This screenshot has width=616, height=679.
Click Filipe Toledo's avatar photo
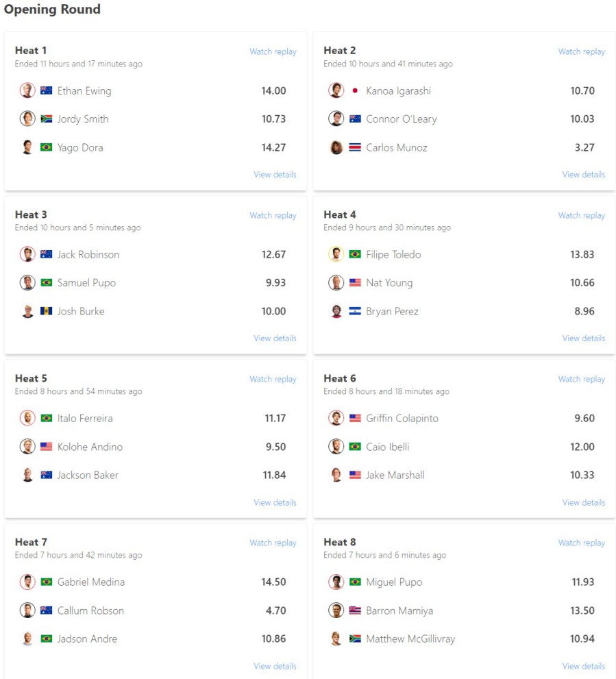pyautogui.click(x=336, y=254)
